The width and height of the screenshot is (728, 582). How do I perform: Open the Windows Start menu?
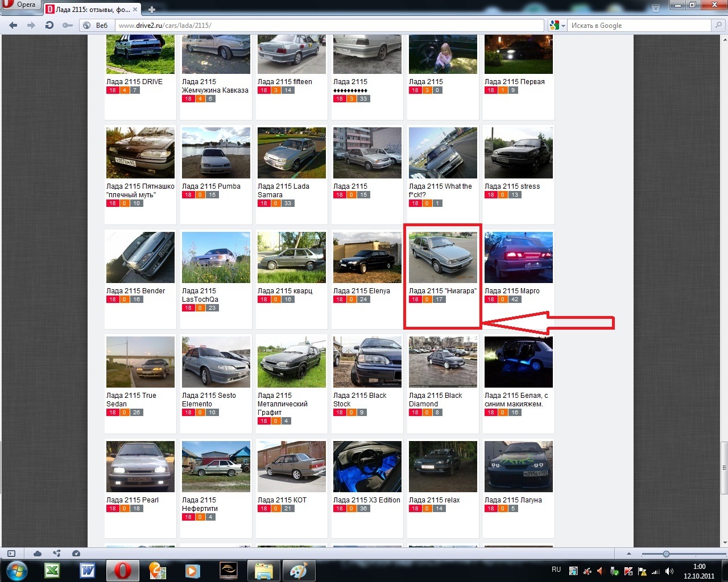coord(16,571)
